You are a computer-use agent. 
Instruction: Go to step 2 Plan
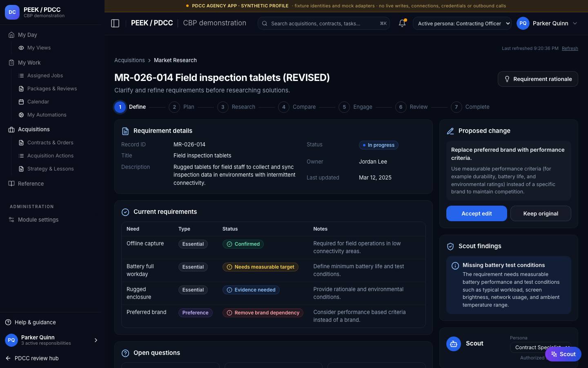tap(182, 107)
